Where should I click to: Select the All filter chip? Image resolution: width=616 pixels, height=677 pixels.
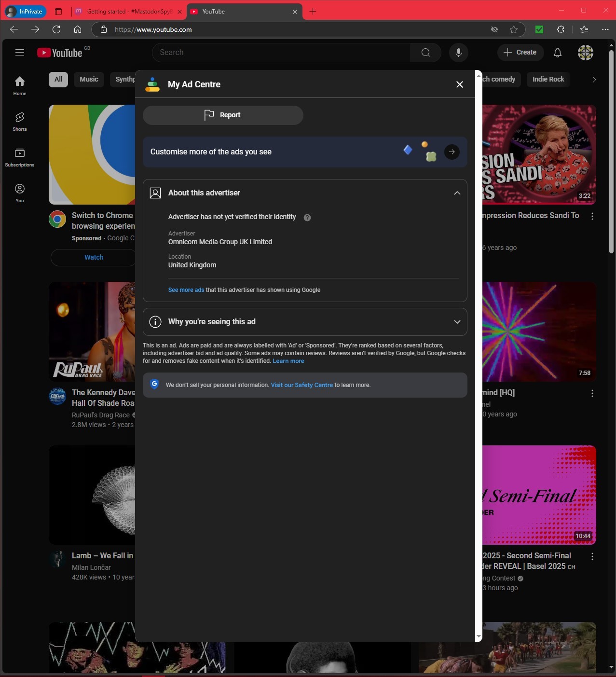[x=58, y=80]
